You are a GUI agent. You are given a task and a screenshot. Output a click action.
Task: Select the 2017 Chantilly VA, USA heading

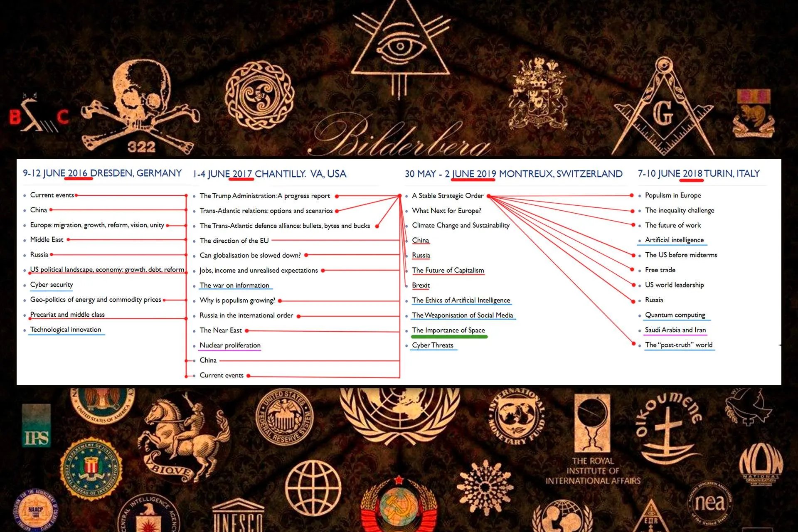(x=269, y=174)
